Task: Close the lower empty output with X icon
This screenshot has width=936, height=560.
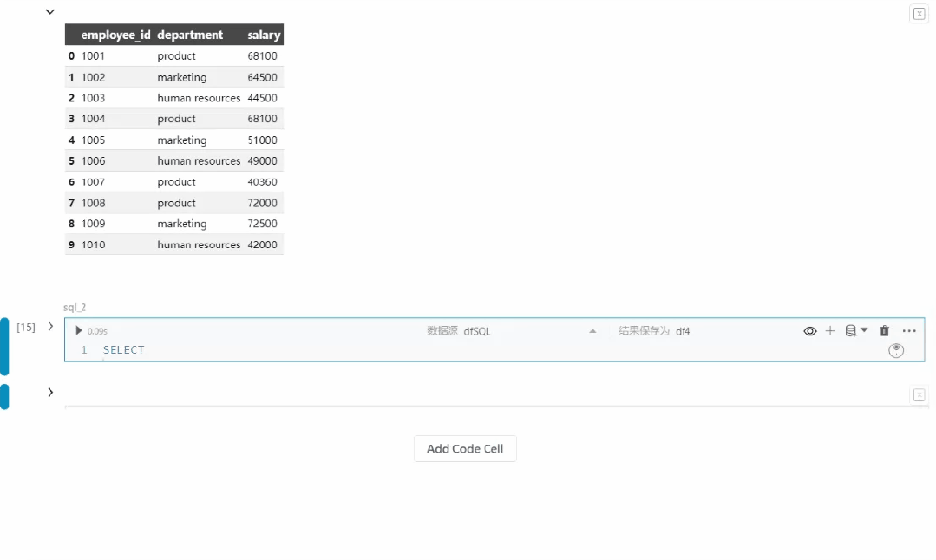Action: pos(919,394)
